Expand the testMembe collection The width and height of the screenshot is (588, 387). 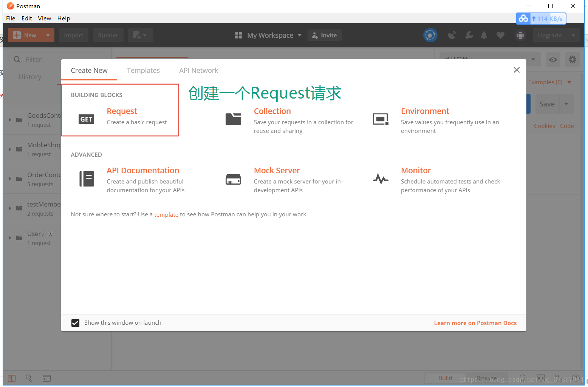point(10,208)
